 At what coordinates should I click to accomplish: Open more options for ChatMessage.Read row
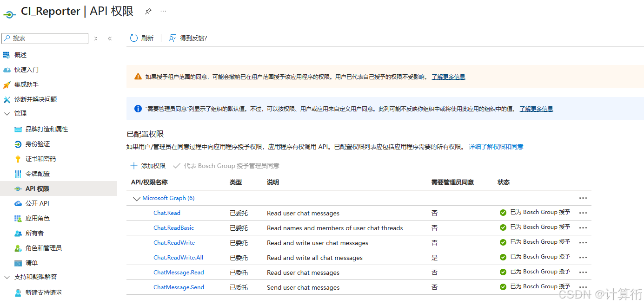tap(583, 273)
